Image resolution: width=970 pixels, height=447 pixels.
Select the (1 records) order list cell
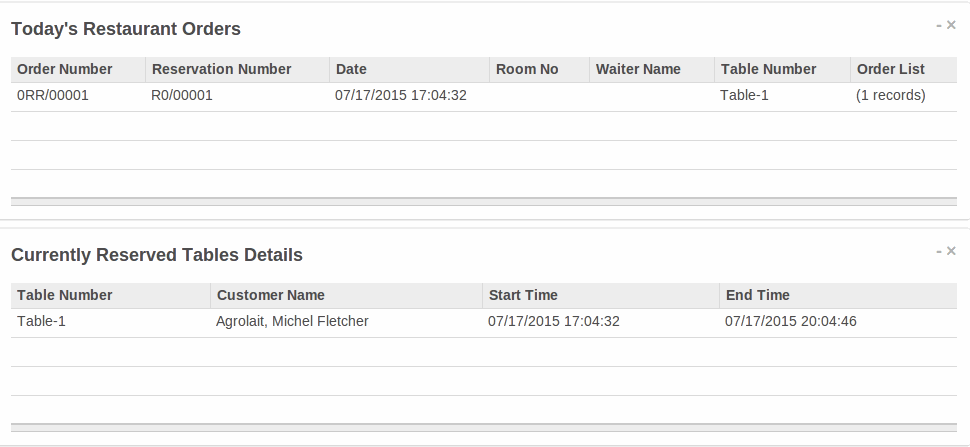(890, 96)
